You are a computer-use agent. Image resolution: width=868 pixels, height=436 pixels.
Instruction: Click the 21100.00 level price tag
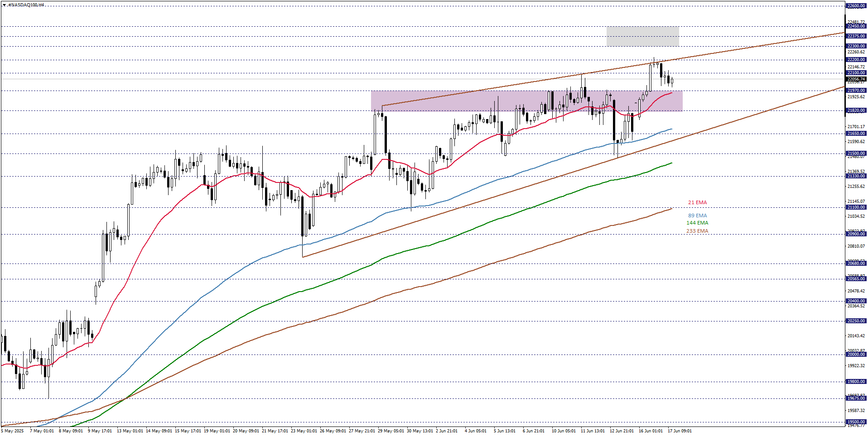(856, 207)
